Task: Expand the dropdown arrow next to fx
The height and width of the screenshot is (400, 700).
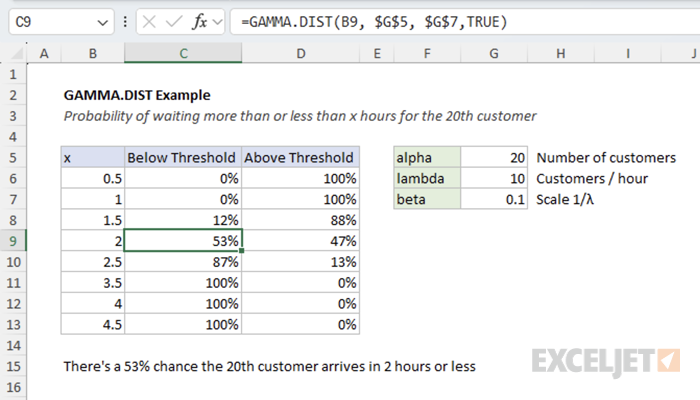Action: click(217, 21)
